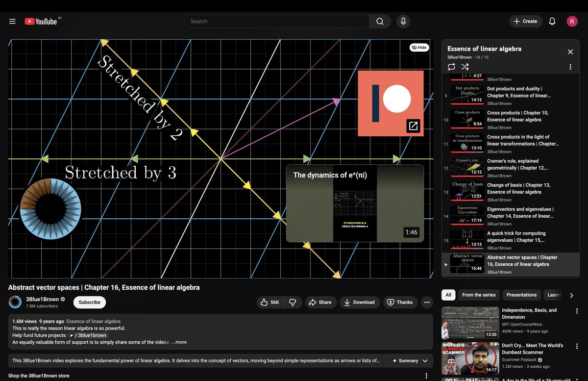Select Cross products in light of linear transformations
Viewport: 588px width, 381px height.
[510, 144]
